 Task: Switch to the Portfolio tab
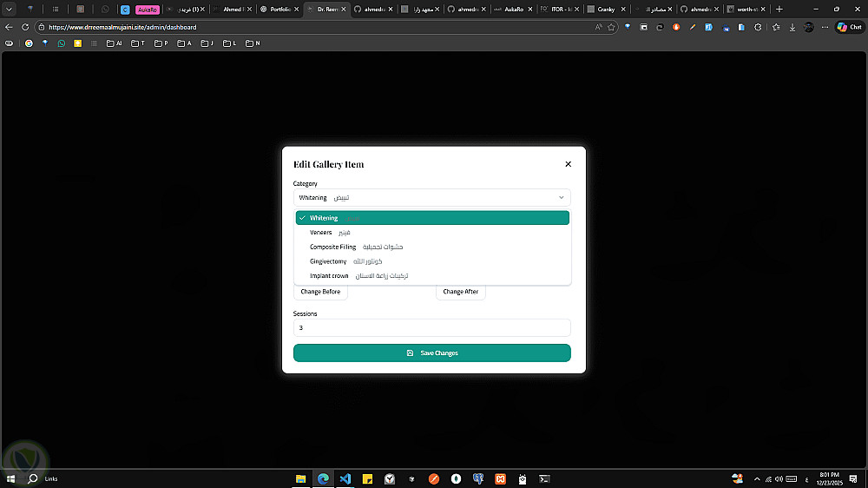280,10
